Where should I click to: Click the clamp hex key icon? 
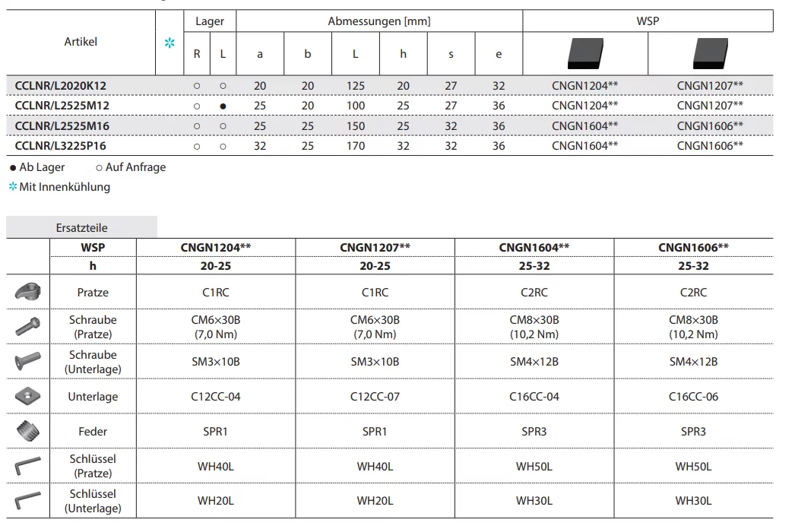pyautogui.click(x=28, y=466)
